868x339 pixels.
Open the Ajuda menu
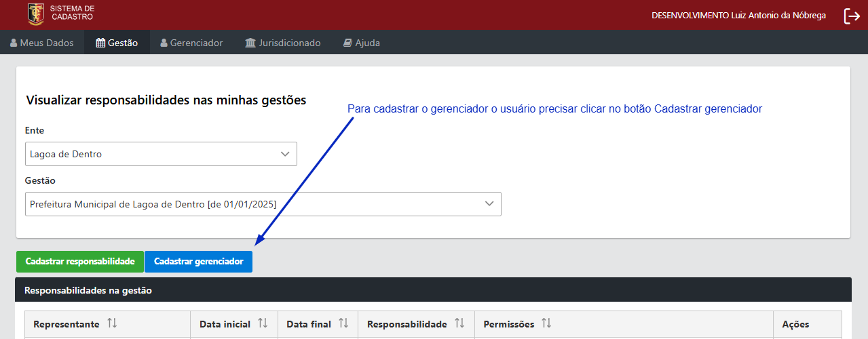click(361, 43)
